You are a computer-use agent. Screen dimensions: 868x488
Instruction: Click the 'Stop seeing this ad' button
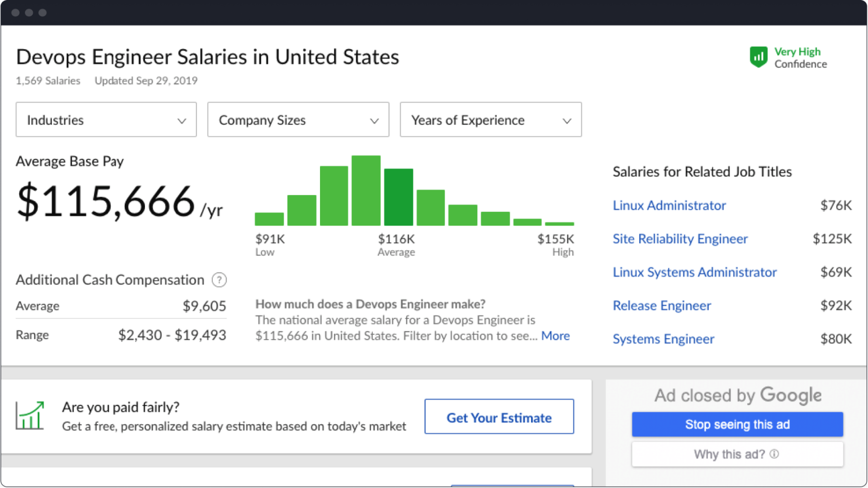(x=738, y=424)
